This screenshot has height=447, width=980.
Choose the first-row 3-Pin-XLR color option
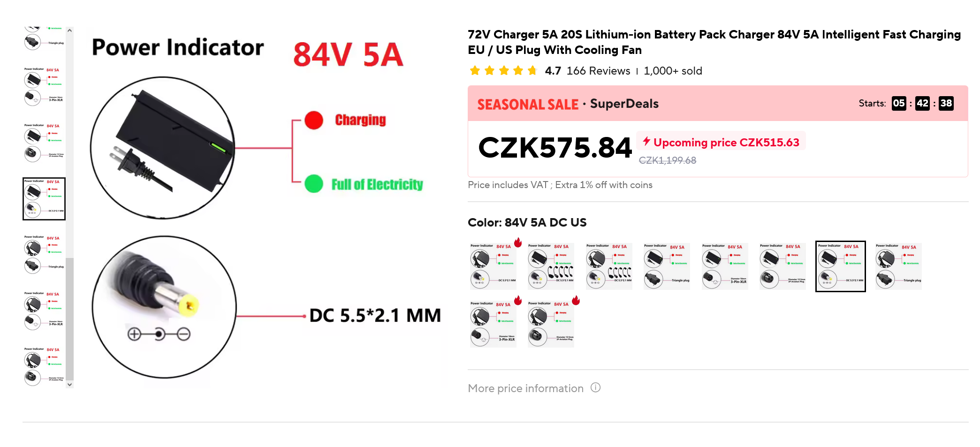tap(724, 266)
